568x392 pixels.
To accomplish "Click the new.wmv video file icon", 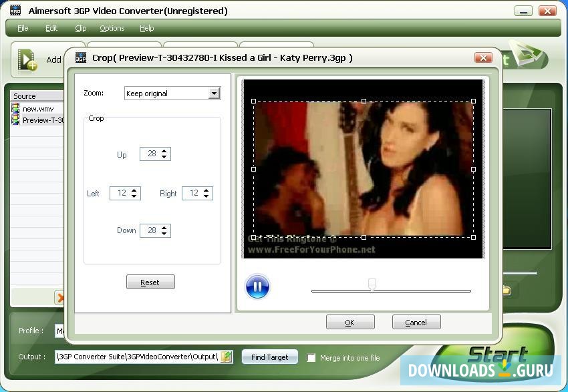I will tap(15, 108).
